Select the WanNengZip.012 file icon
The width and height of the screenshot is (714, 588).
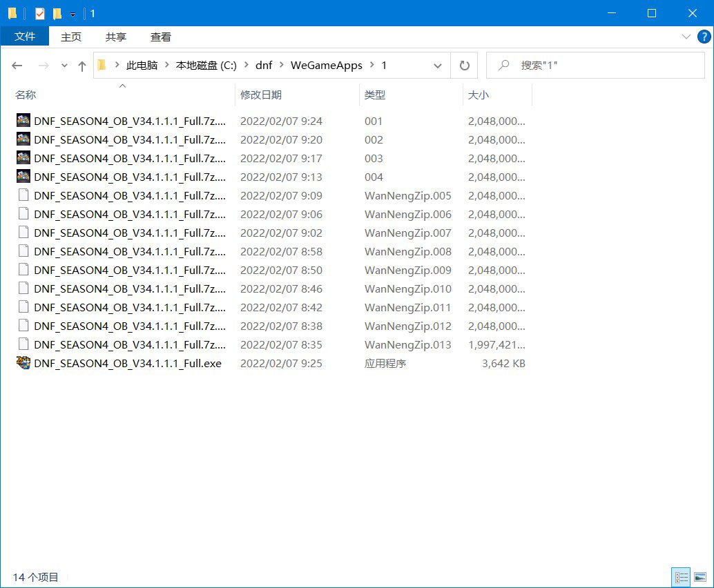click(23, 326)
